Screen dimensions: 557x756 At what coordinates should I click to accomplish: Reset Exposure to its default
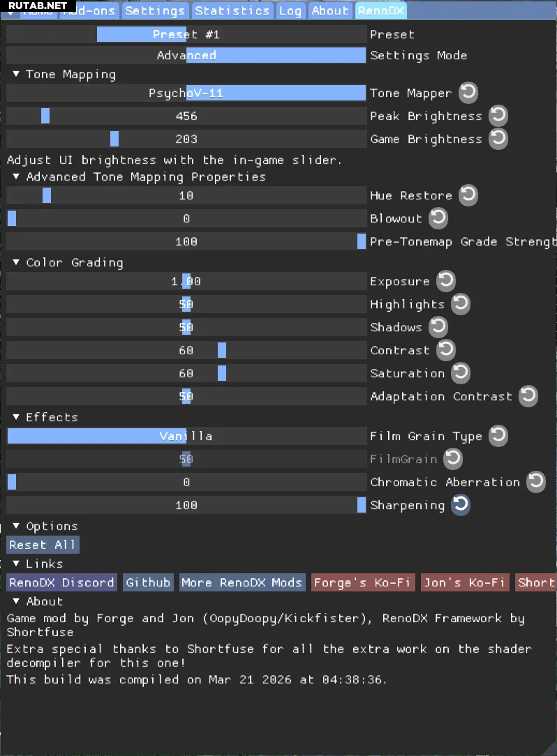click(x=445, y=281)
